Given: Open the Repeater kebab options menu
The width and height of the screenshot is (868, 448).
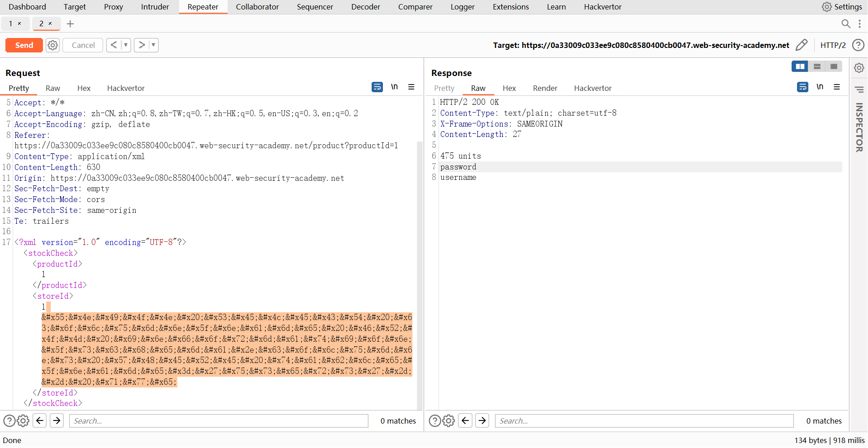Looking at the screenshot, I should (x=859, y=24).
